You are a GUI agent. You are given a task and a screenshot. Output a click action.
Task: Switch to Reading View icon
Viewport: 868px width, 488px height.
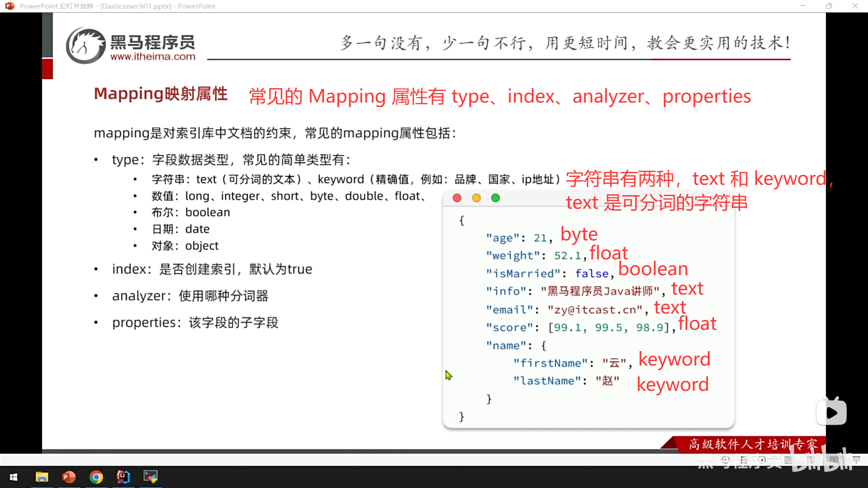[834, 460]
